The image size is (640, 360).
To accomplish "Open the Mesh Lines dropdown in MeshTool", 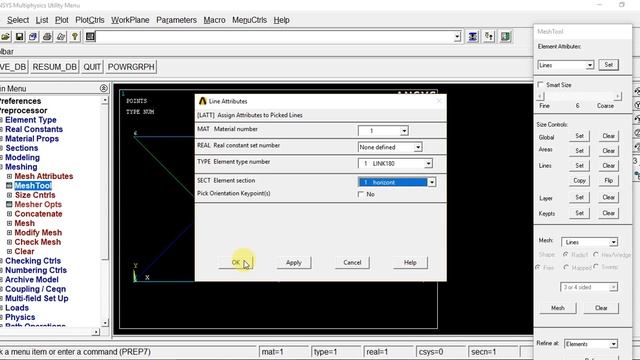I will tap(613, 242).
